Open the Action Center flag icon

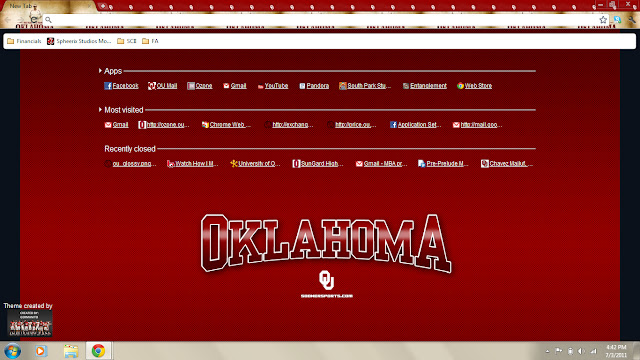point(559,351)
